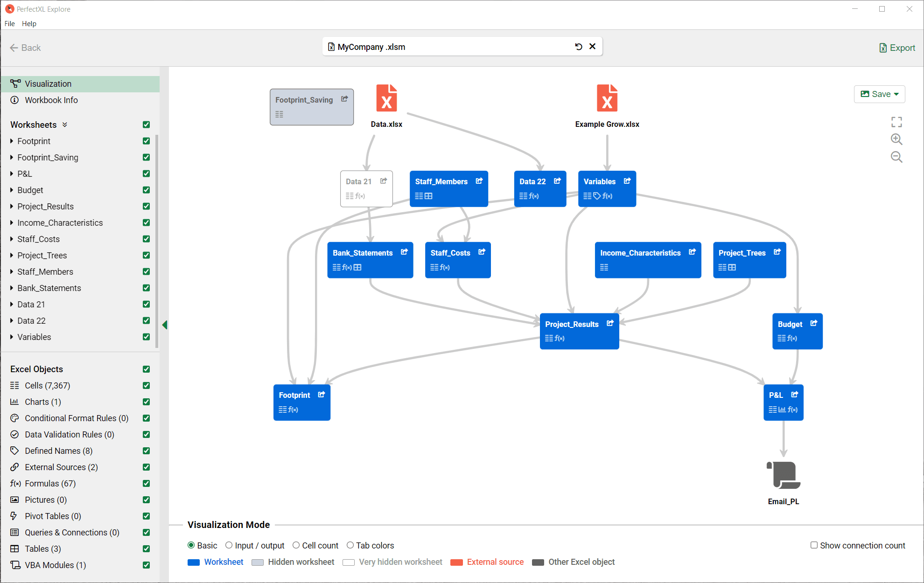The height and width of the screenshot is (583, 924).
Task: Open the Save dropdown
Action: point(880,94)
